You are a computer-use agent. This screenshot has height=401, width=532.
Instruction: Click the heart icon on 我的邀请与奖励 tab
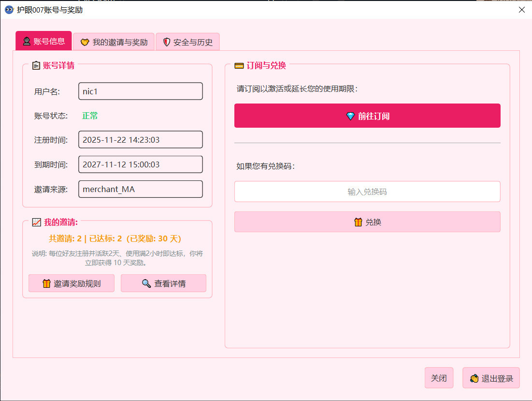pyautogui.click(x=85, y=42)
